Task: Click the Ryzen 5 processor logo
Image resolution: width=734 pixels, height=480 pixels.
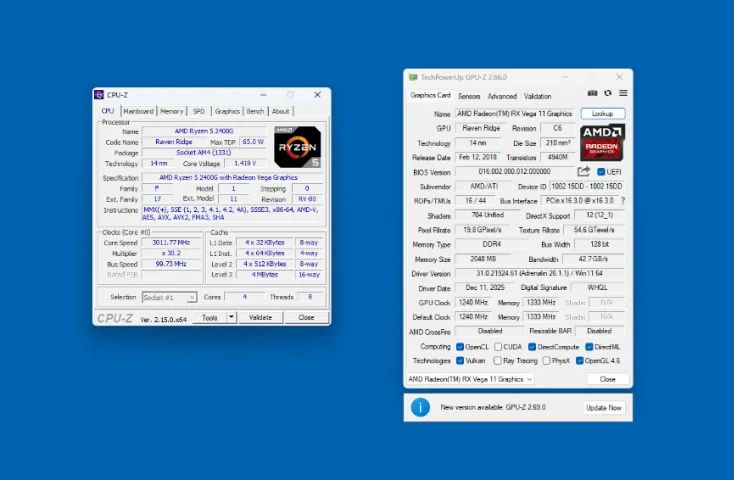Action: tap(297, 147)
